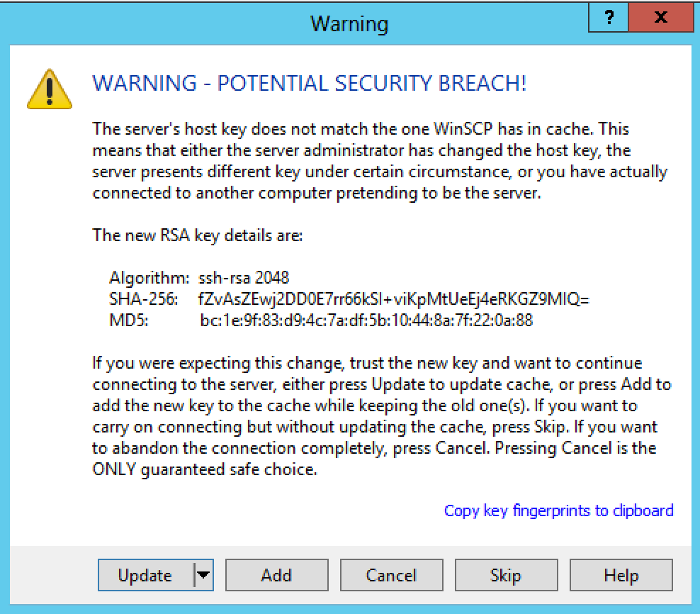This screenshot has height=614, width=700.
Task: Click the host key mismatch paragraph
Action: tap(380, 161)
